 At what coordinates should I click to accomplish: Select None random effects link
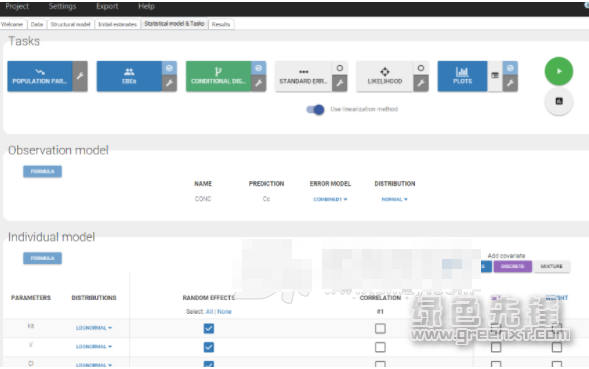tap(224, 312)
